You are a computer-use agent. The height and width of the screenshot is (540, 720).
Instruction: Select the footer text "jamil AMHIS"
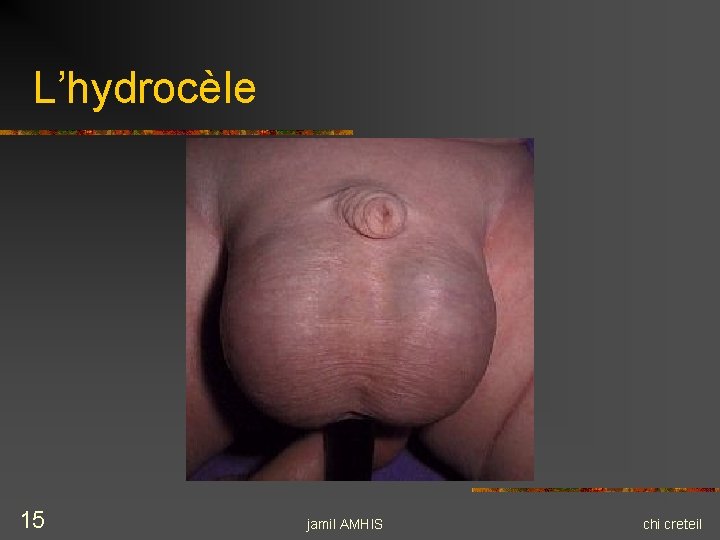click(344, 524)
